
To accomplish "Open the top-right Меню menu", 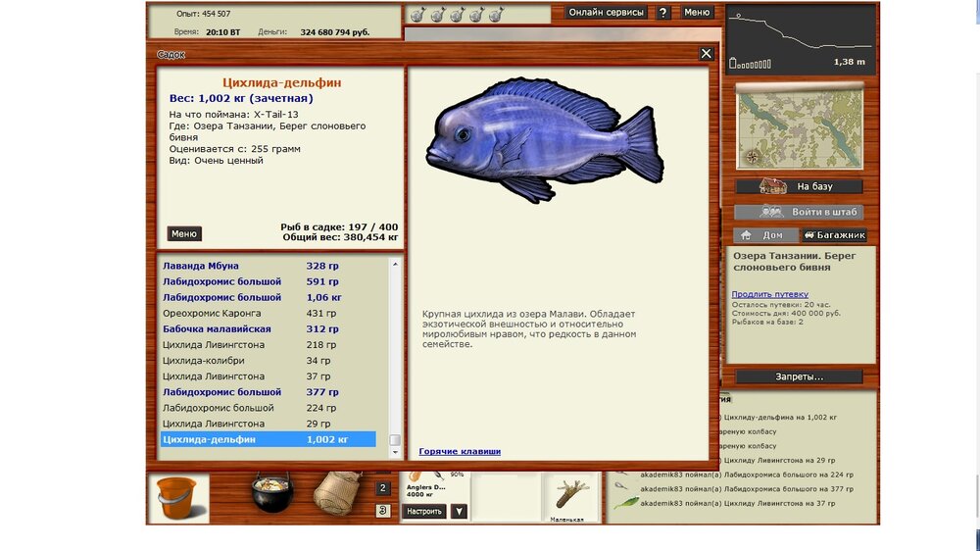I will point(697,13).
